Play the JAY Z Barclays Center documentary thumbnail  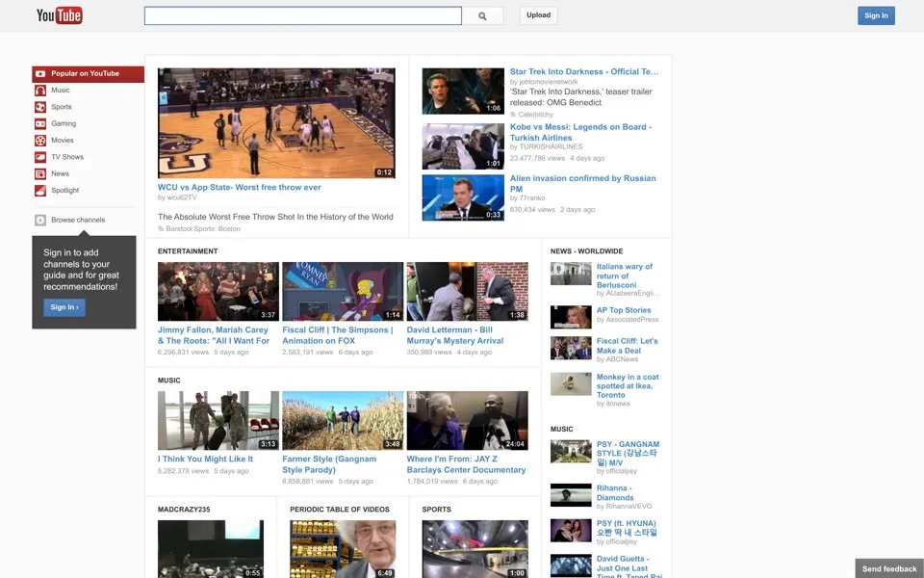pyautogui.click(x=468, y=421)
